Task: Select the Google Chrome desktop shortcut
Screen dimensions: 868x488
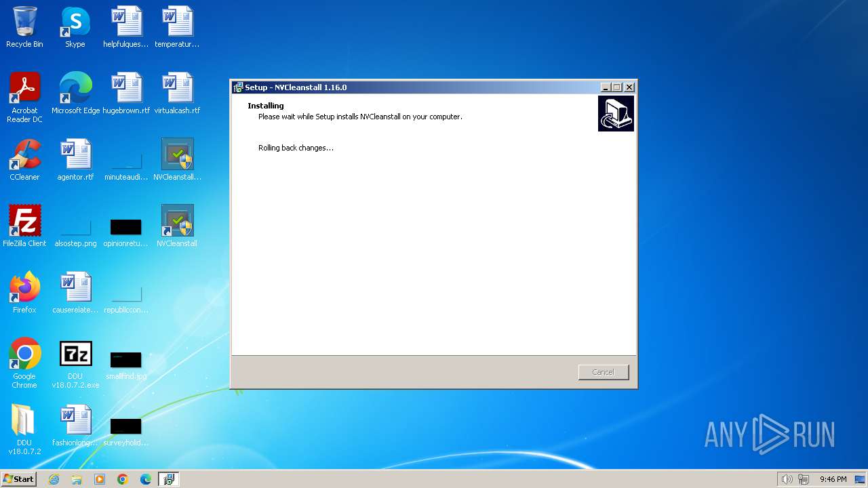Action: (x=24, y=363)
